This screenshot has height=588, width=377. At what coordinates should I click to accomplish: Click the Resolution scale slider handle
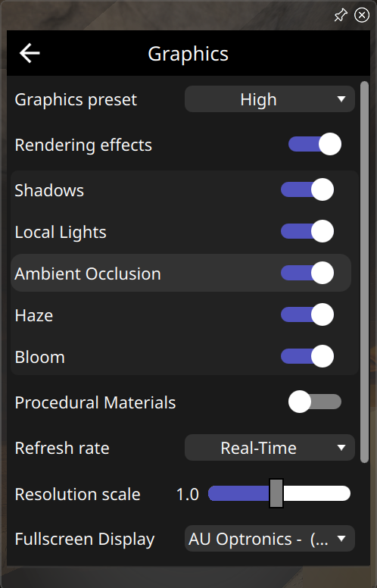click(x=276, y=493)
